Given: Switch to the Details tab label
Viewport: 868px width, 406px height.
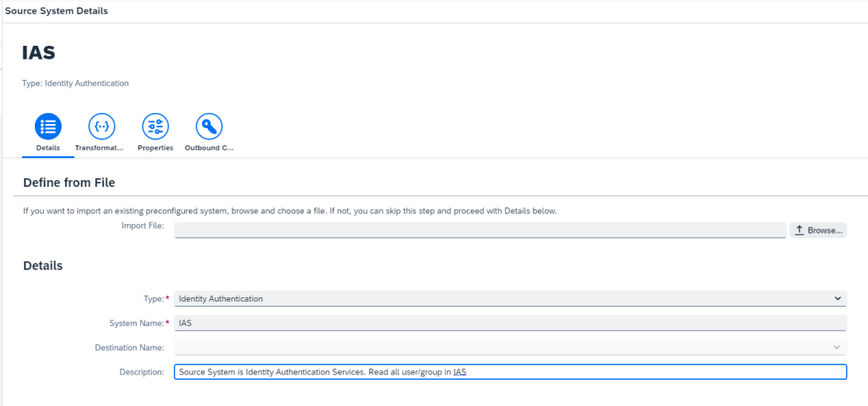Looking at the screenshot, I should (x=48, y=148).
